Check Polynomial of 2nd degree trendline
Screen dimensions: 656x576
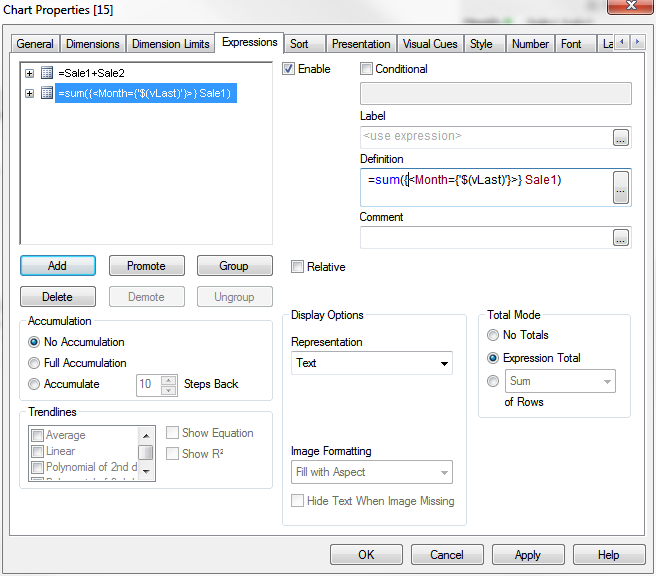(38, 467)
